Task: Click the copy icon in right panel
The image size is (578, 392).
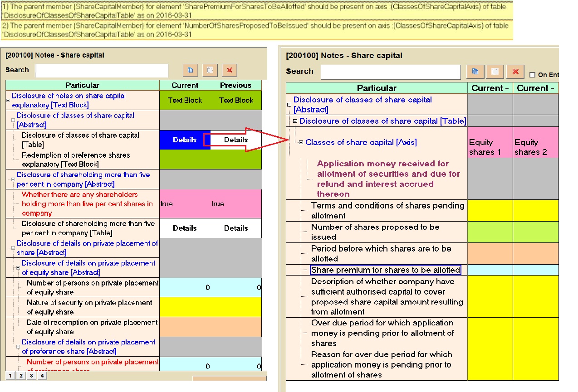Action: [475, 72]
